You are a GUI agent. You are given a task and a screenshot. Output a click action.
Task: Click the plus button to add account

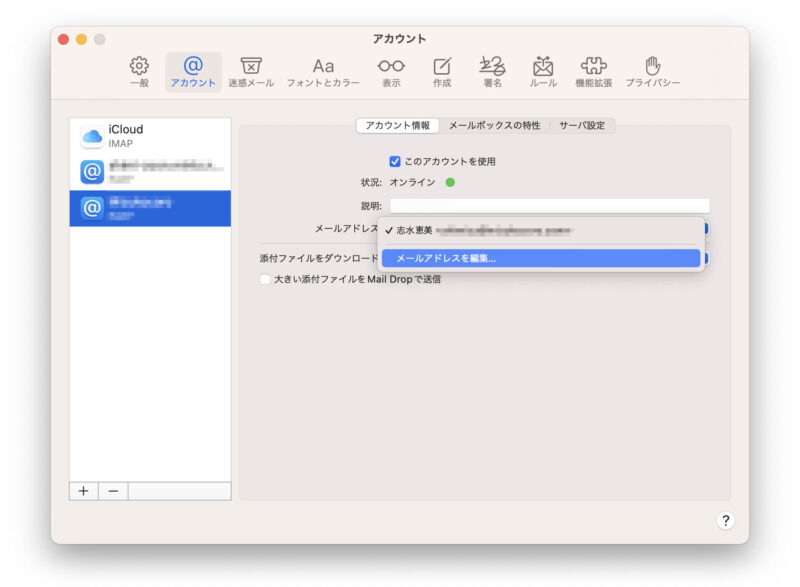point(83,491)
